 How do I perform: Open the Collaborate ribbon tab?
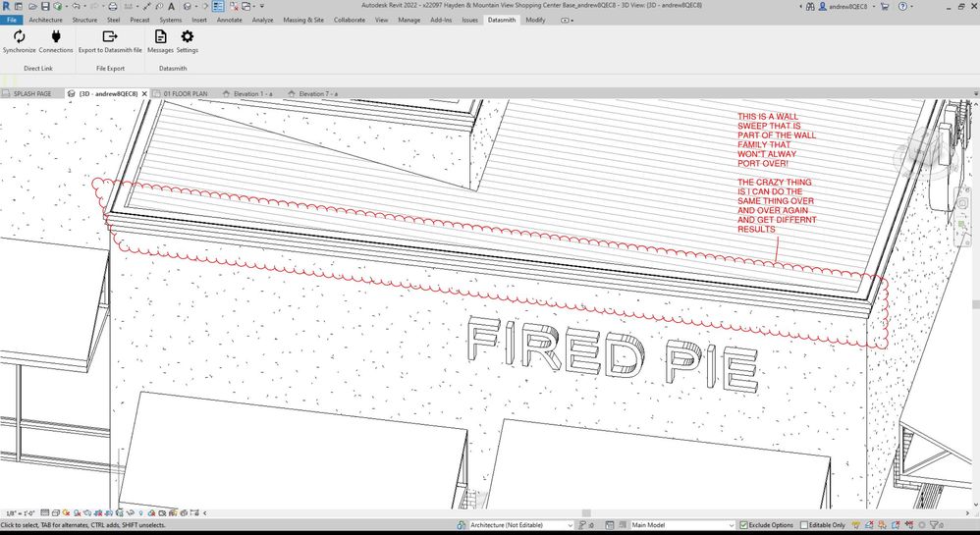tap(350, 20)
